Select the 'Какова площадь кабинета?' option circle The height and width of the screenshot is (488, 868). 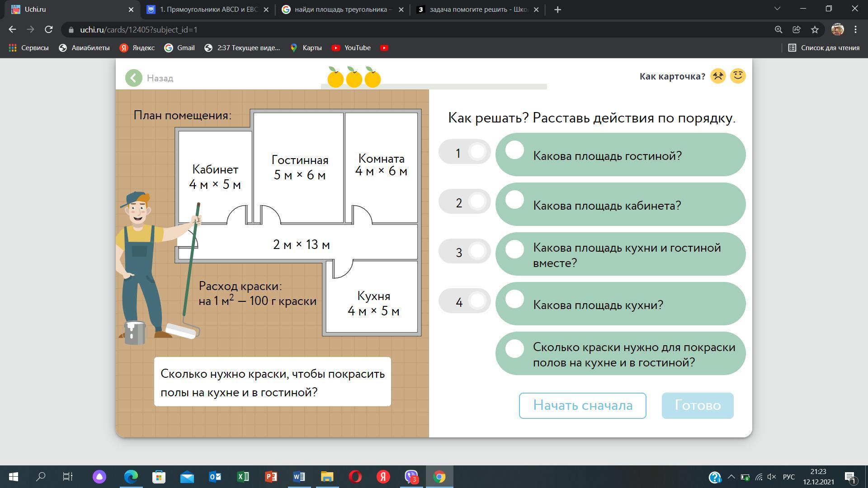pos(514,200)
